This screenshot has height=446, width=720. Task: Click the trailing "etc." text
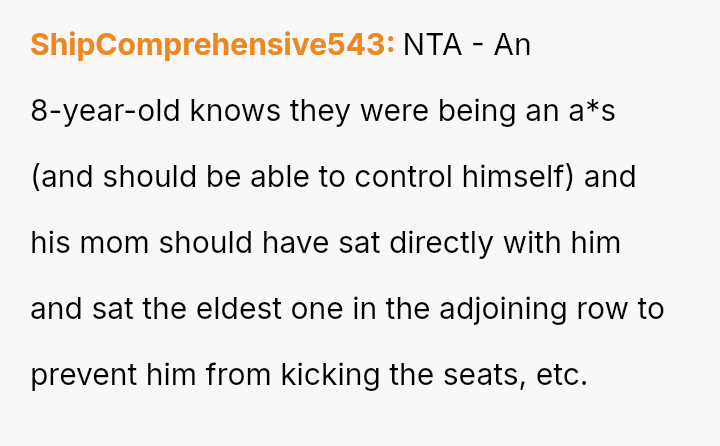point(564,375)
